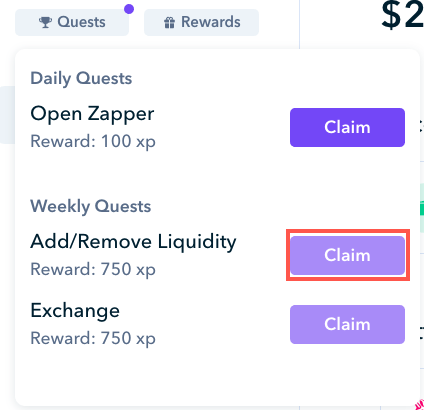Claim the Exchange weekly quest reward

(x=347, y=324)
